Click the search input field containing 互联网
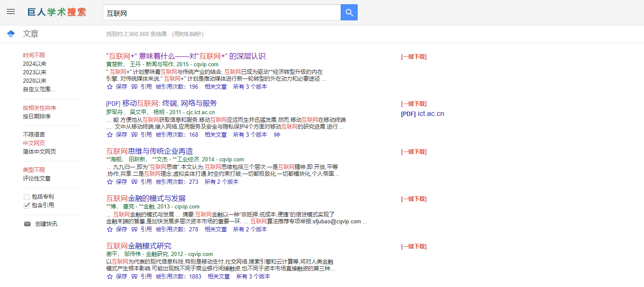This screenshot has height=287, width=644. (221, 13)
